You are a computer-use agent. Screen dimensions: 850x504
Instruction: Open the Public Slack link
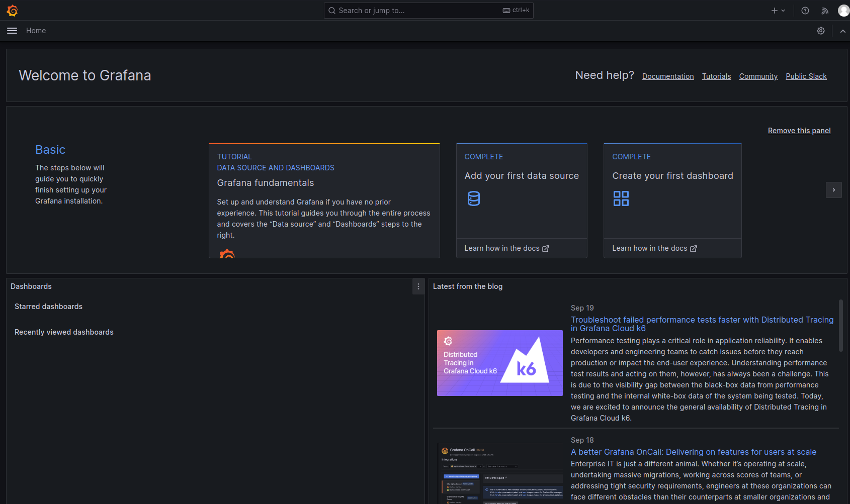[x=806, y=76]
